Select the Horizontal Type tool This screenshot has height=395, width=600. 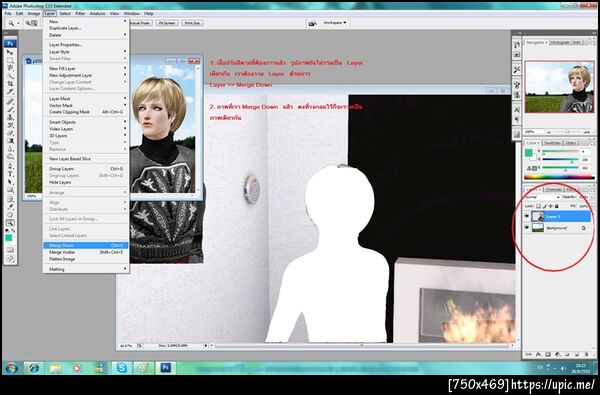(x=10, y=174)
